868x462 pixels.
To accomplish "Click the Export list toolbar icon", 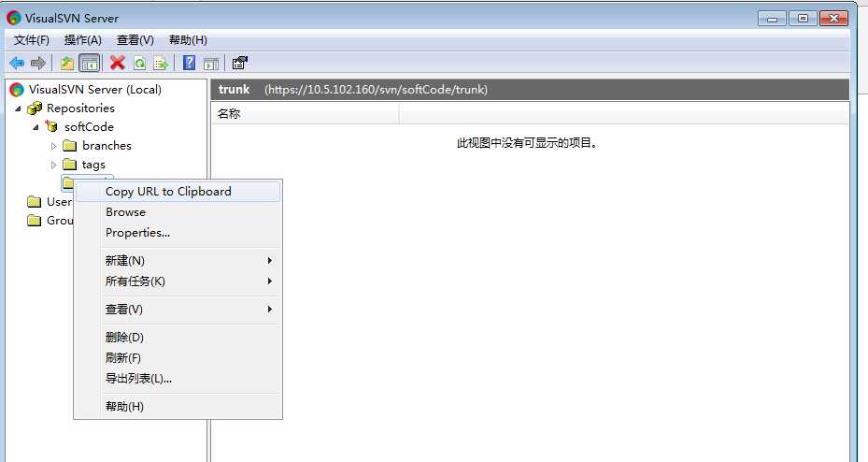I will [161, 64].
